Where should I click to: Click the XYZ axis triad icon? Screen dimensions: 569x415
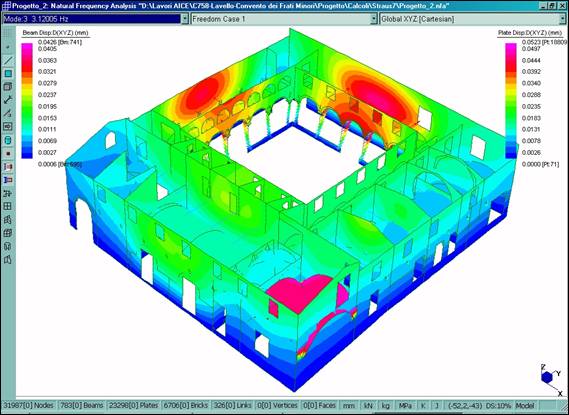[550, 379]
